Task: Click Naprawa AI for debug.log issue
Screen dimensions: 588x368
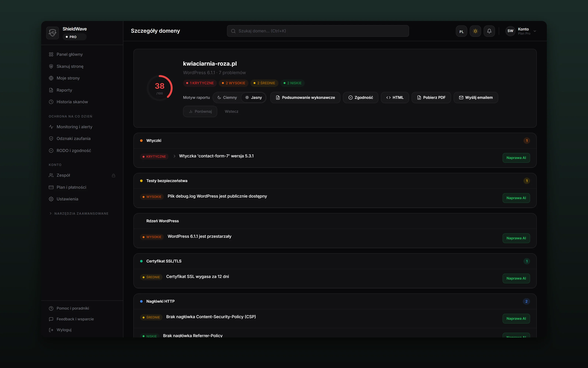Action: point(516,198)
